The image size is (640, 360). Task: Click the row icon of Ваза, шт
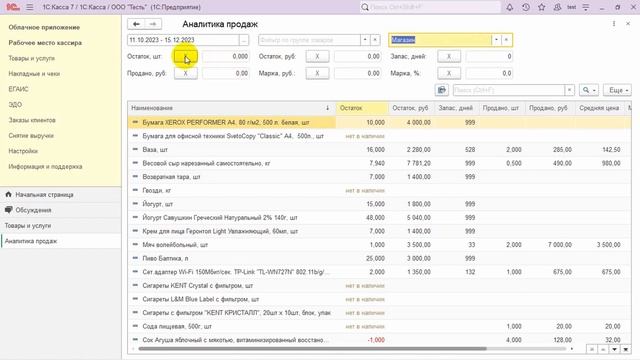(x=135, y=149)
